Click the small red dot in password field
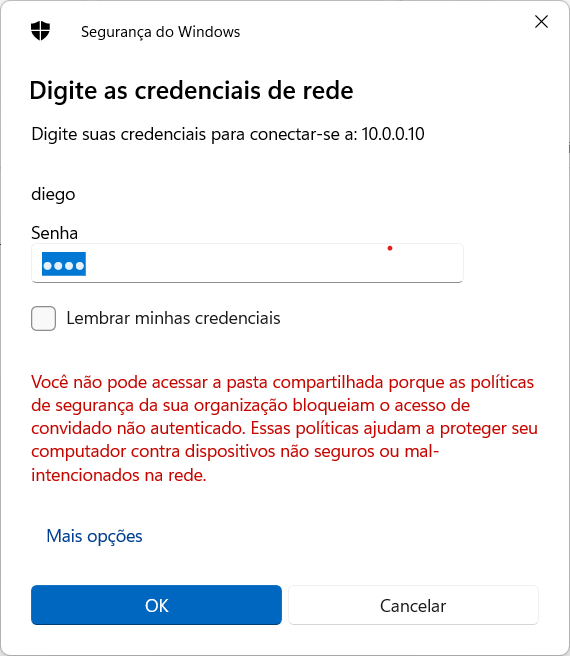The height and width of the screenshot is (656, 570). [x=390, y=249]
